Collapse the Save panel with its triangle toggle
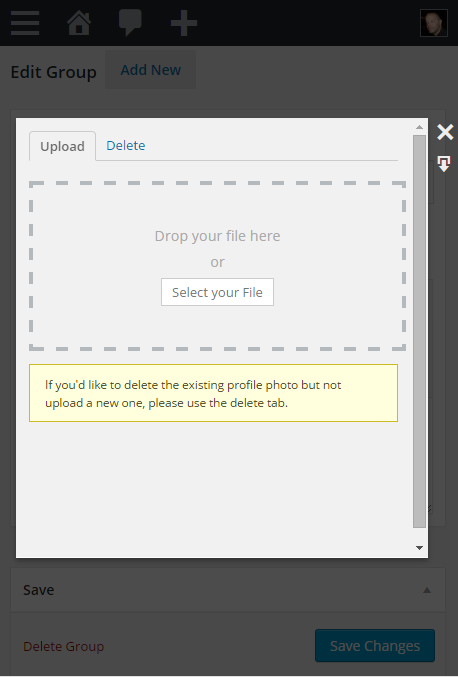 pyautogui.click(x=426, y=590)
